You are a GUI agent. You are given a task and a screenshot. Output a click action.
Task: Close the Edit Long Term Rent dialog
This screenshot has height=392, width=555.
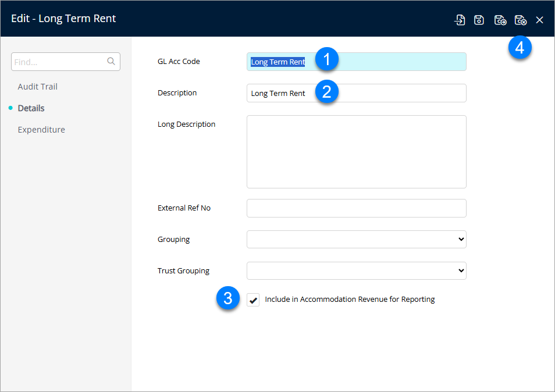(x=540, y=20)
